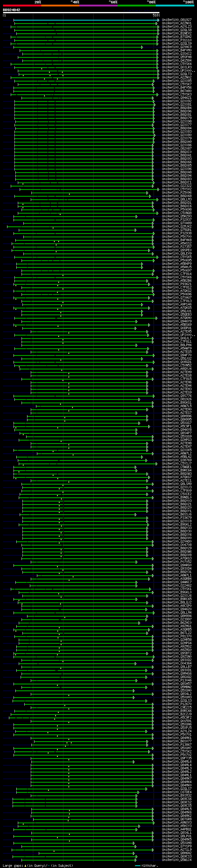Viewport: 197px width, 868px height.
Task: Select the UniRef100_Q2XX85 label
Action: 177,81
